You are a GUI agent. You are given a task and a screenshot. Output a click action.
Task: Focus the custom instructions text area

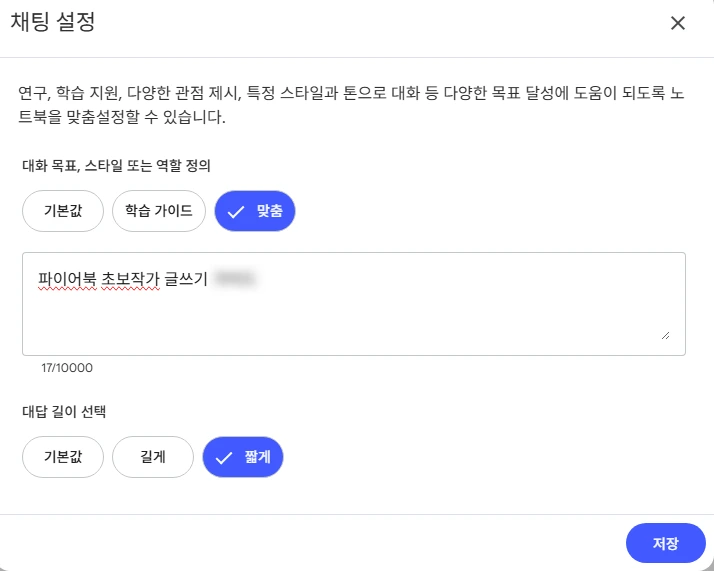(354, 304)
